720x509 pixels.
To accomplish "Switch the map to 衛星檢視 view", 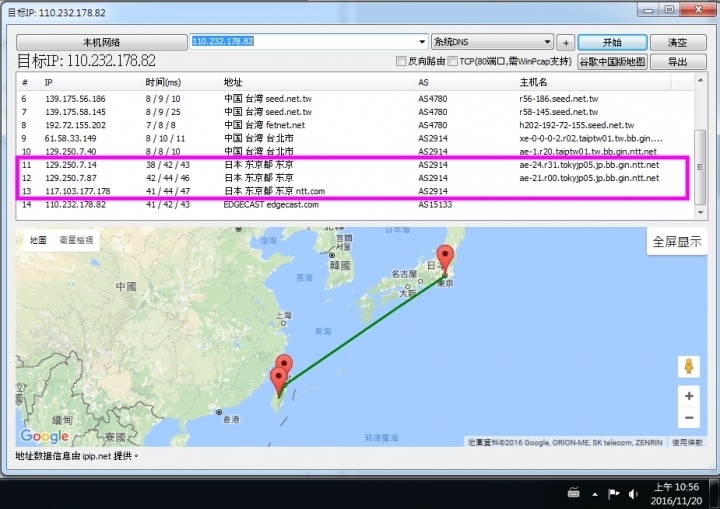I will [76, 240].
